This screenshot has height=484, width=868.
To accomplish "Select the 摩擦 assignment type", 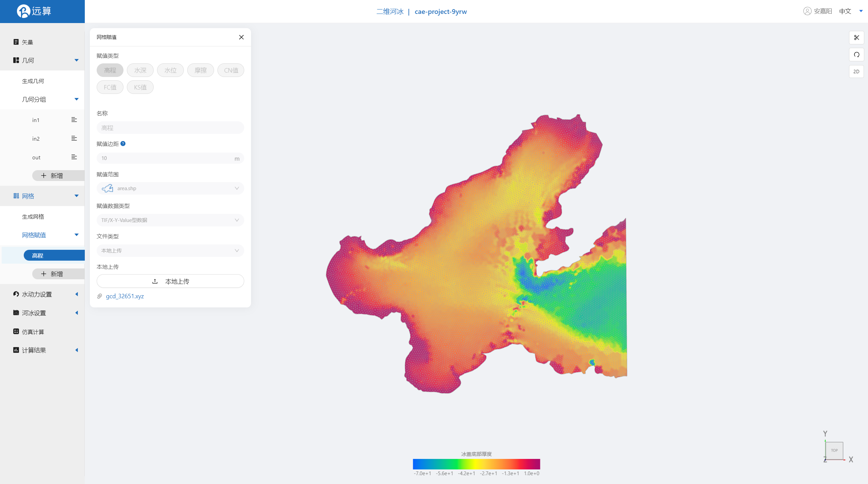I will click(200, 70).
